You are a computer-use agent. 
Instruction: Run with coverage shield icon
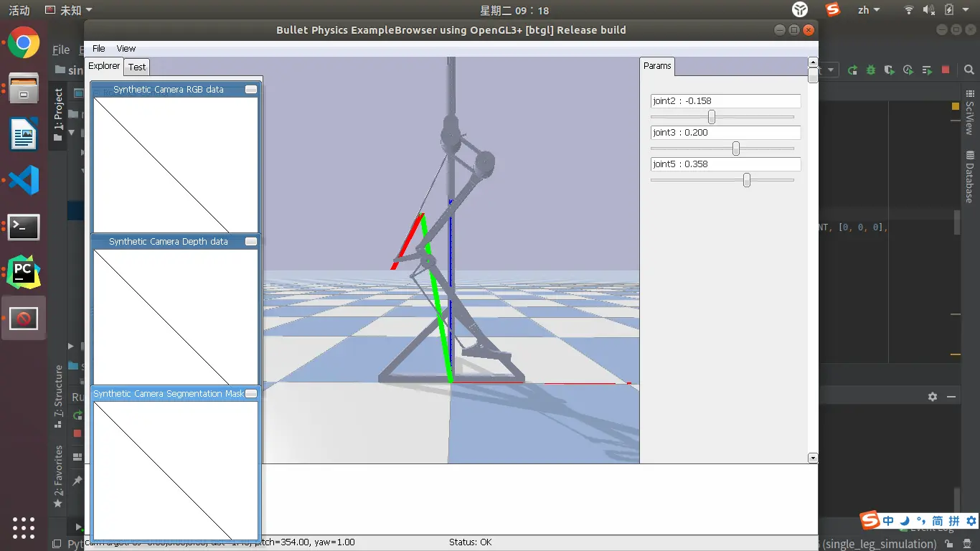coord(890,70)
